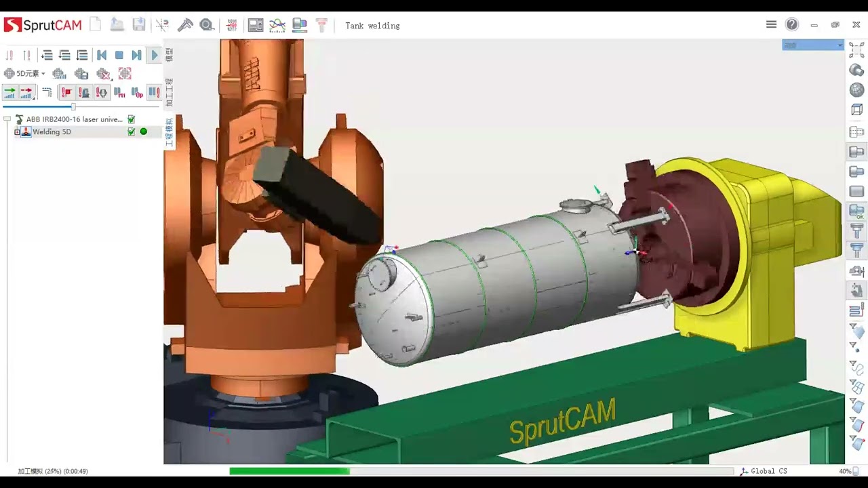The height and width of the screenshot is (488, 868).
Task: Click red frame workpiece compare icon
Action: 125,73
